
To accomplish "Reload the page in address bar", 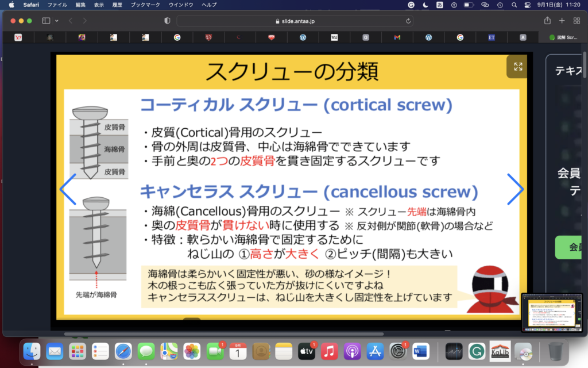I will click(408, 21).
